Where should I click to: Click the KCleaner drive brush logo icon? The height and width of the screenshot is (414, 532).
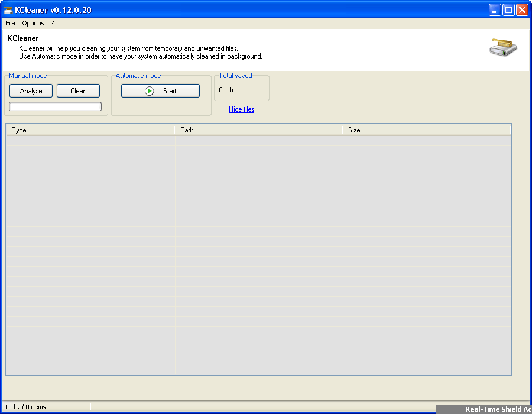[x=503, y=47]
